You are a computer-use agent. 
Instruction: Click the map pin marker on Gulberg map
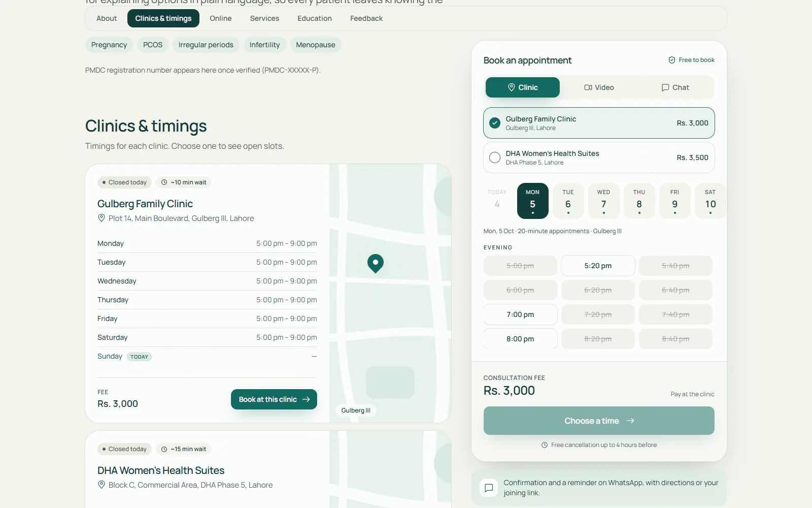[x=376, y=263]
